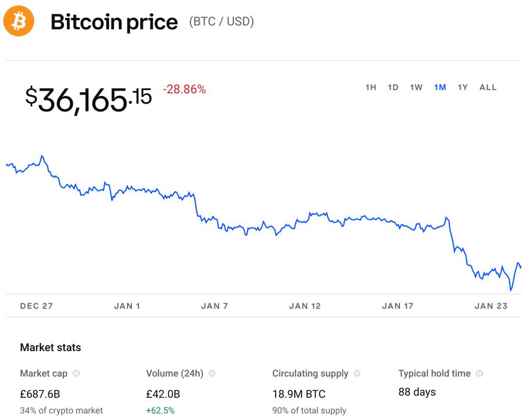
Task: Click the DEC 27 date axis label
Action: coord(36,306)
